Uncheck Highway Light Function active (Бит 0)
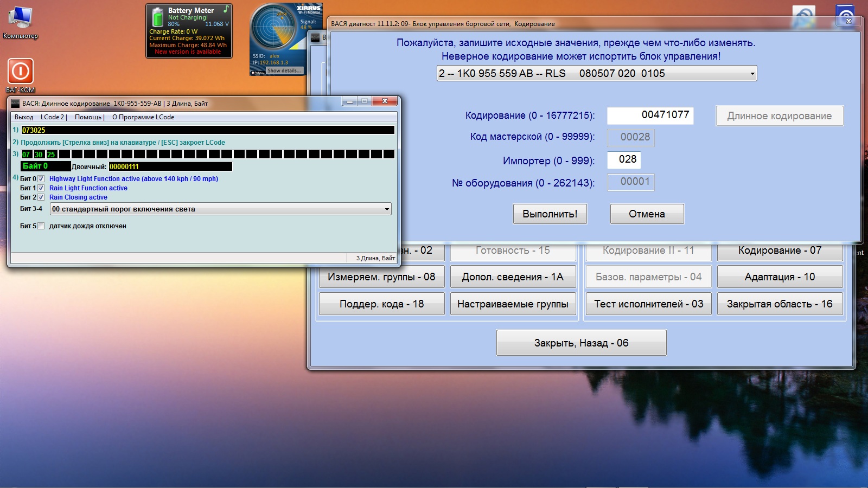The height and width of the screenshot is (488, 868). point(41,179)
